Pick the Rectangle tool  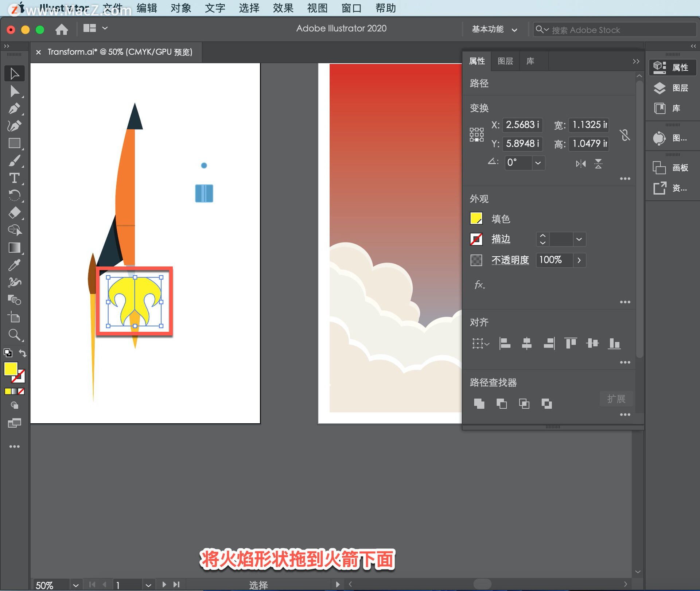(x=14, y=143)
